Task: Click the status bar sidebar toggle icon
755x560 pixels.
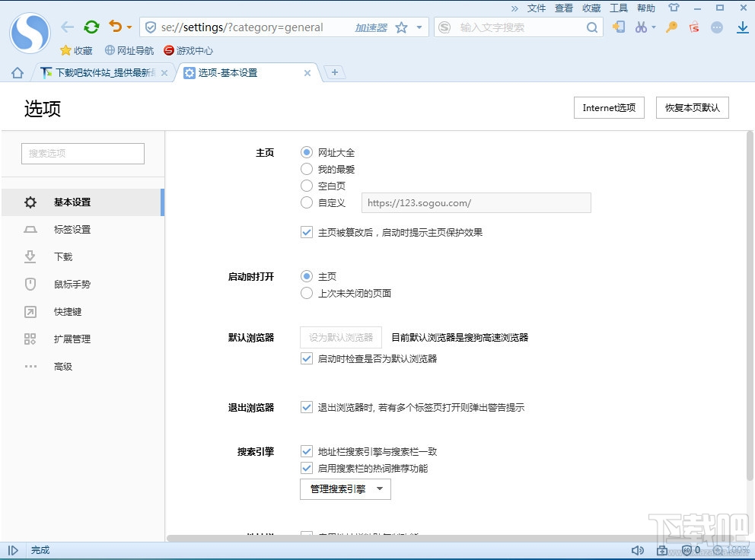Action: click(13, 550)
